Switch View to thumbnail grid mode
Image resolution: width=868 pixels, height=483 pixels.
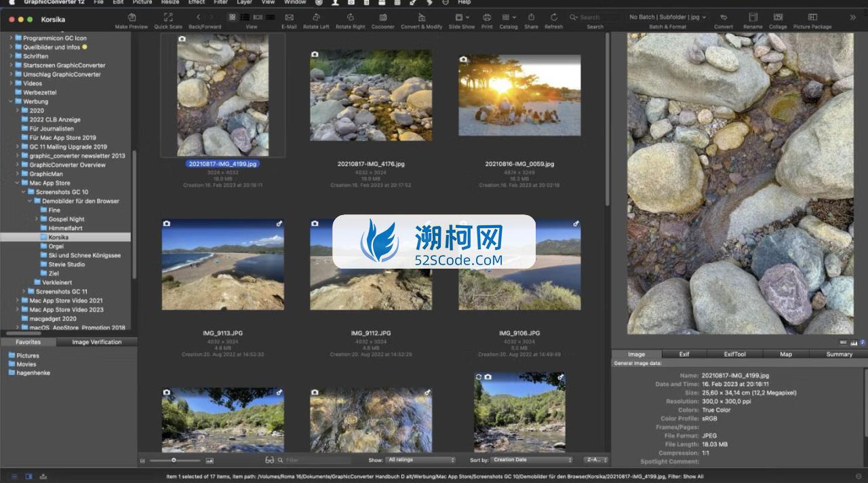click(233, 17)
